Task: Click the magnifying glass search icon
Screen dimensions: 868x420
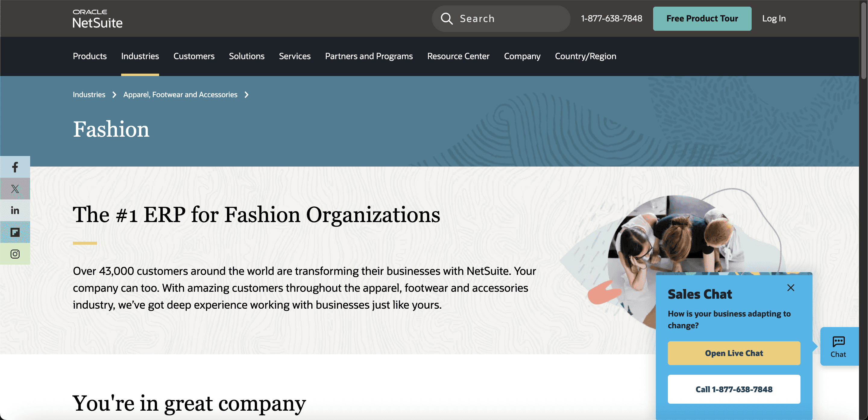Action: (446, 18)
